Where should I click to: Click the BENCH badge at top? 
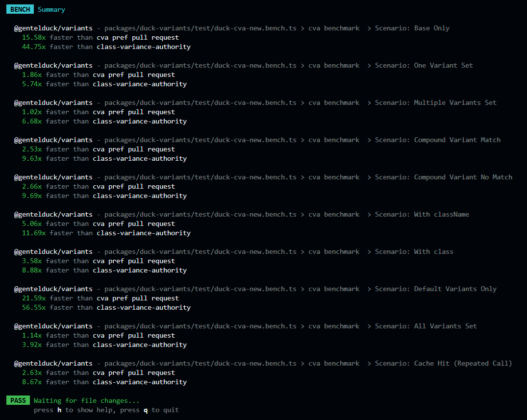point(20,9)
